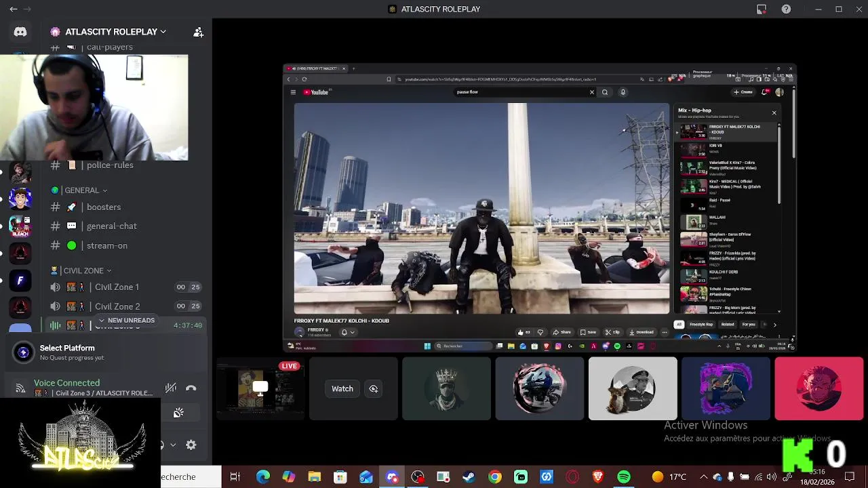Open YouTube hamburger guide menu in stream
Image resolution: width=868 pixels, height=488 pixels.
tap(293, 92)
